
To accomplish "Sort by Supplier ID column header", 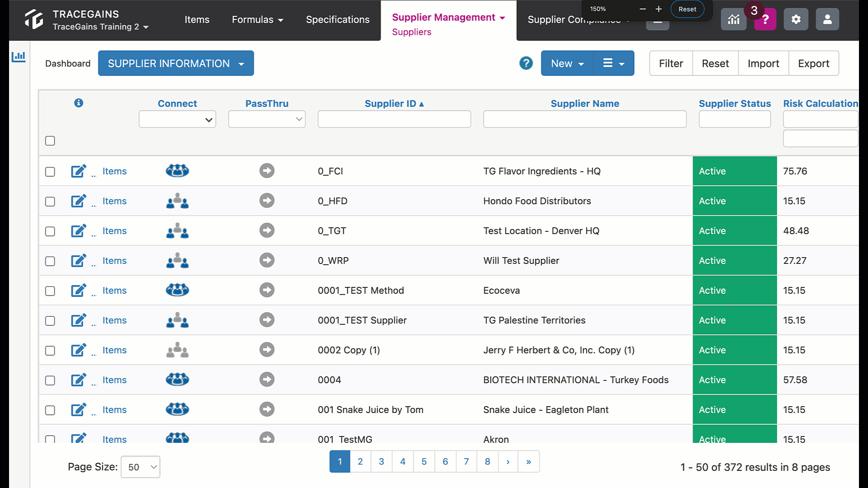I will [x=394, y=103].
